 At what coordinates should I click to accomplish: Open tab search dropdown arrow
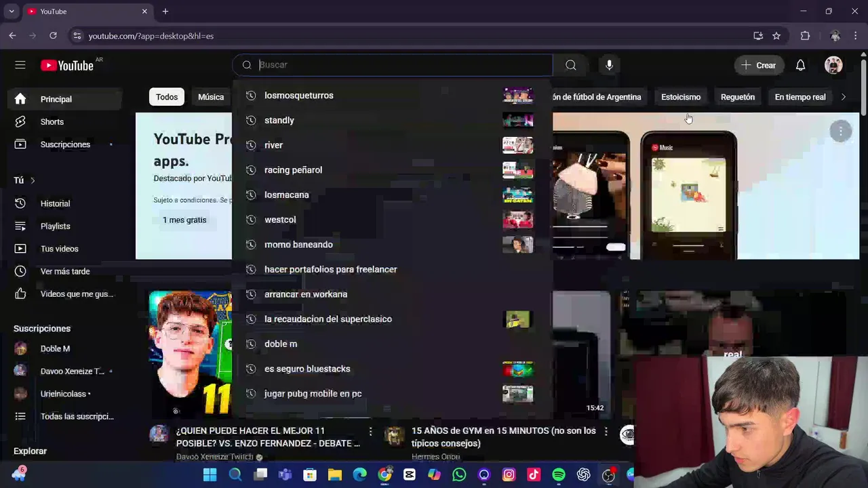click(x=12, y=12)
